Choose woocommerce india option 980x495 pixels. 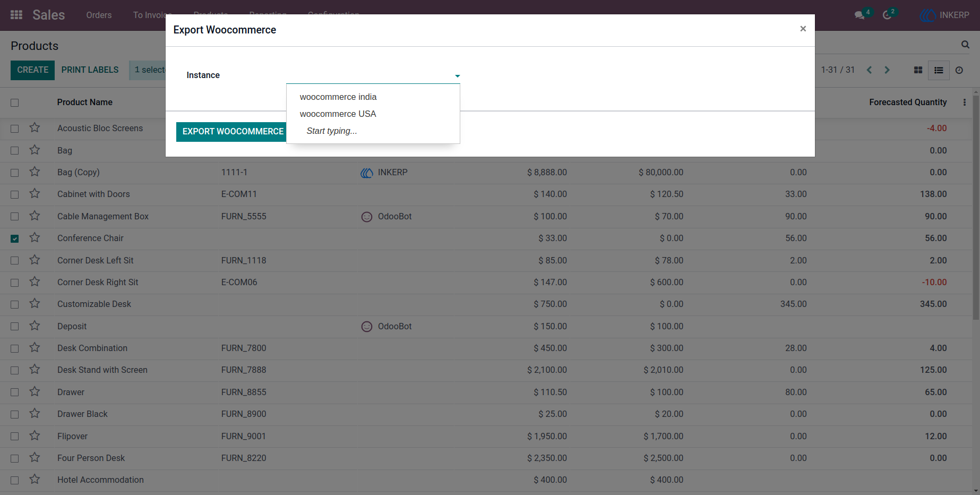pyautogui.click(x=338, y=97)
